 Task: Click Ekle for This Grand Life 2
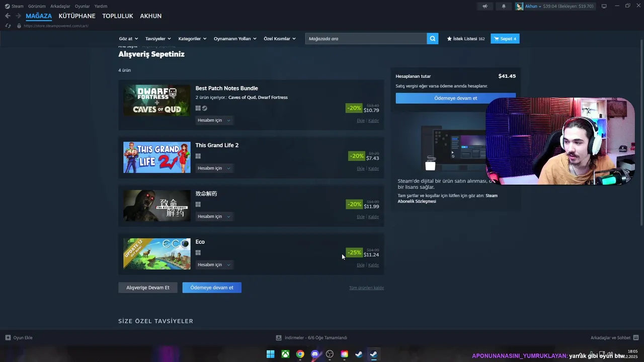click(x=361, y=168)
